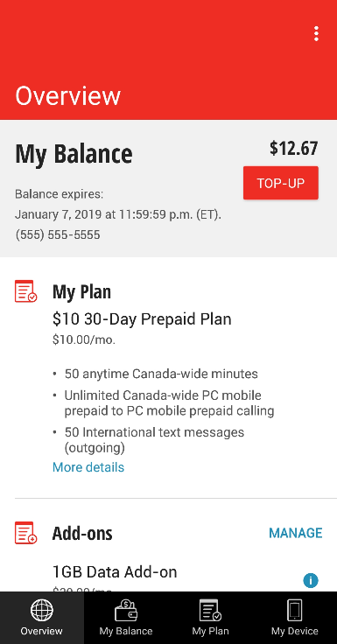Image resolution: width=337 pixels, height=644 pixels.
Task: Tap the My Balance wallet icon
Action: pos(126,610)
